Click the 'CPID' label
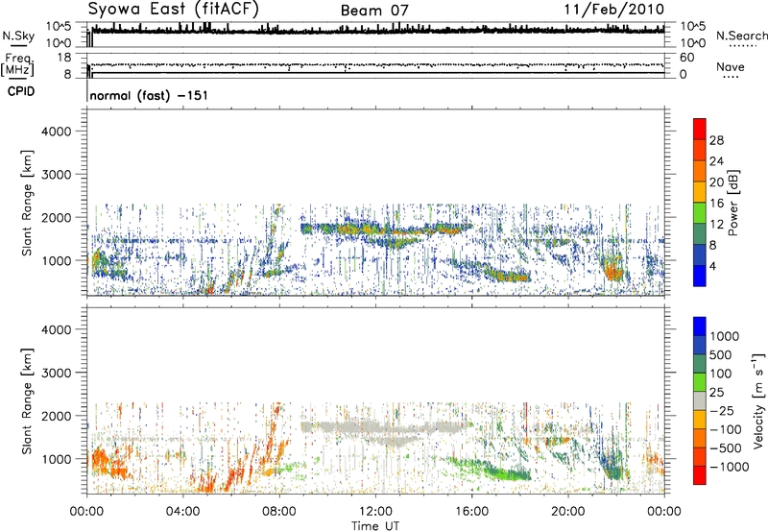The image size is (768, 532). [21, 91]
